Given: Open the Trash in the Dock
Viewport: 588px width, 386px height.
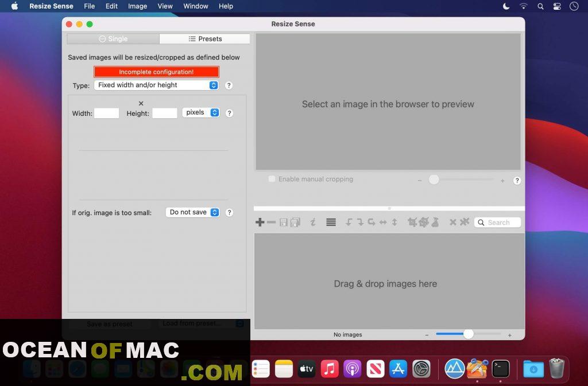Looking at the screenshot, I should coord(556,368).
